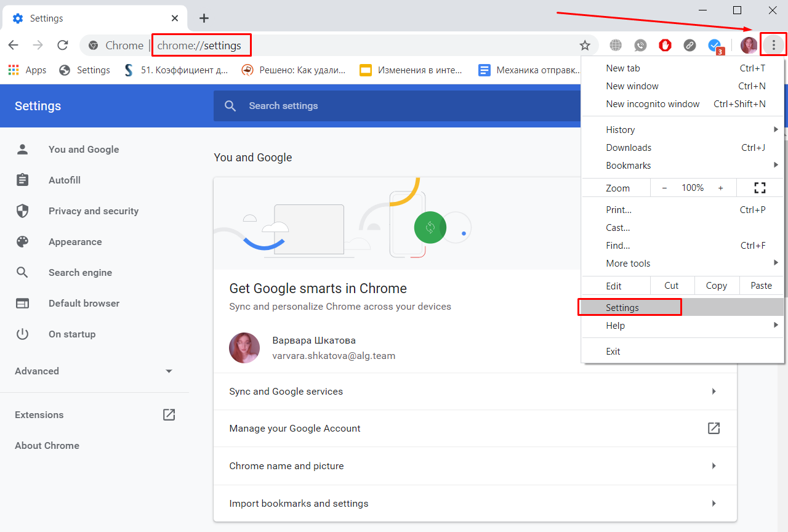
Task: Open the Apps bookmarks grid icon
Action: tap(14, 70)
